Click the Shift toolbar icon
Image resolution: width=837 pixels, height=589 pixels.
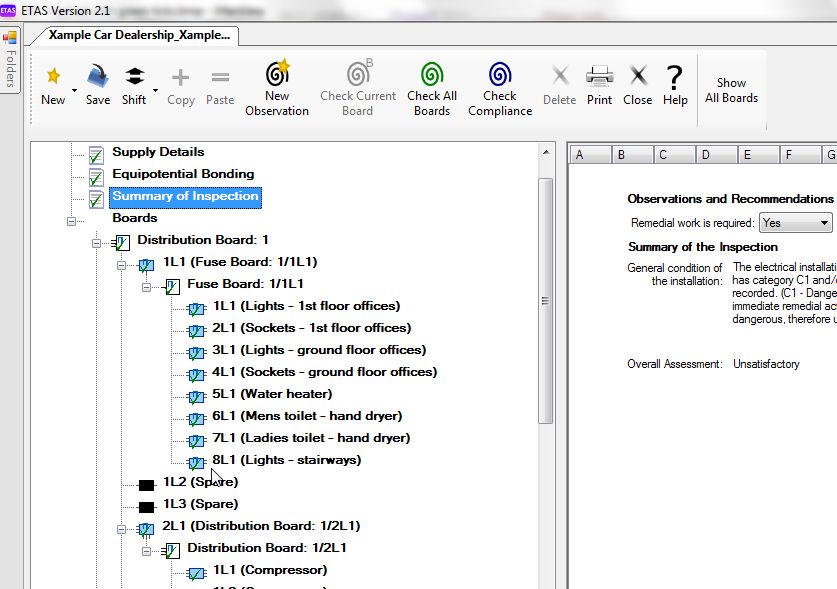point(135,76)
